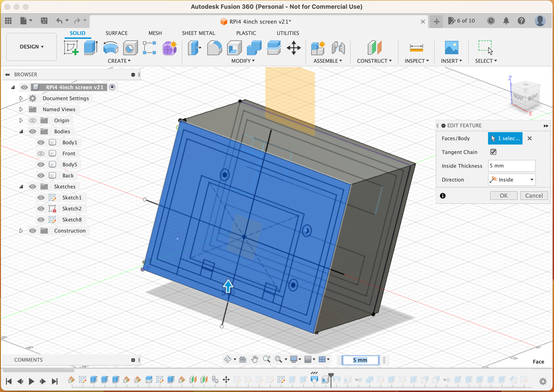Show the hidden Front body
The image size is (554, 392).
[x=41, y=153]
